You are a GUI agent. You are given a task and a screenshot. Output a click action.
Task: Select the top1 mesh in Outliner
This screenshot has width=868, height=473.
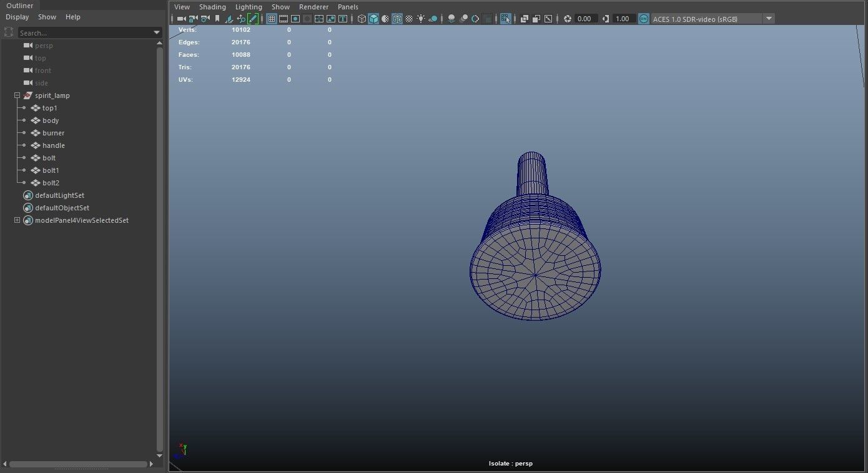[50, 108]
